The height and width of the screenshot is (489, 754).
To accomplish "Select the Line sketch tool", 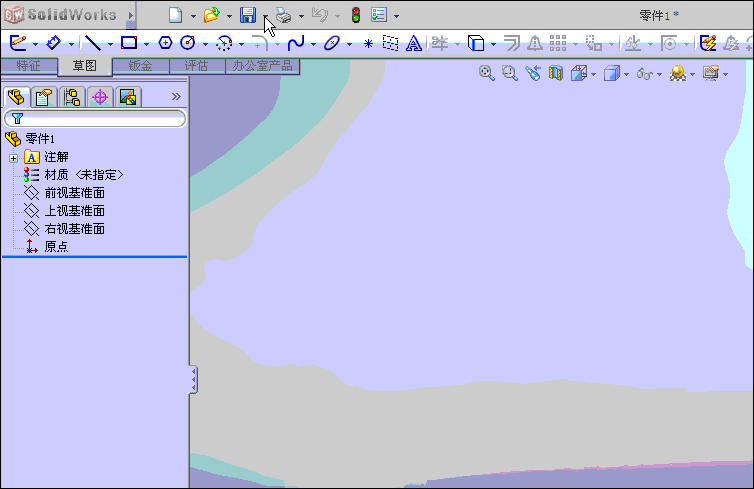I will (x=93, y=43).
